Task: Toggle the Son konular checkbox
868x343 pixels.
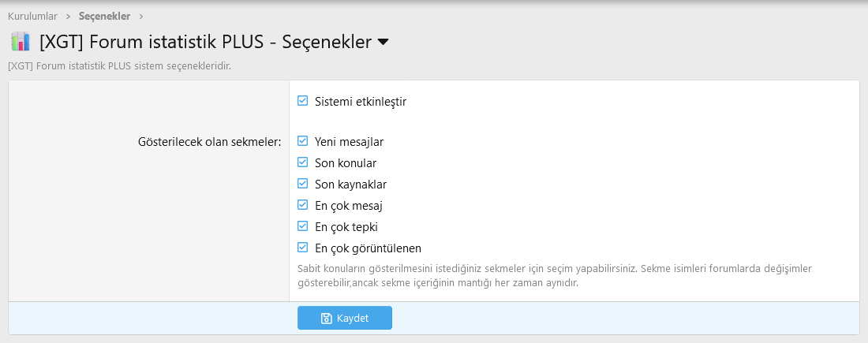Action: [x=302, y=162]
